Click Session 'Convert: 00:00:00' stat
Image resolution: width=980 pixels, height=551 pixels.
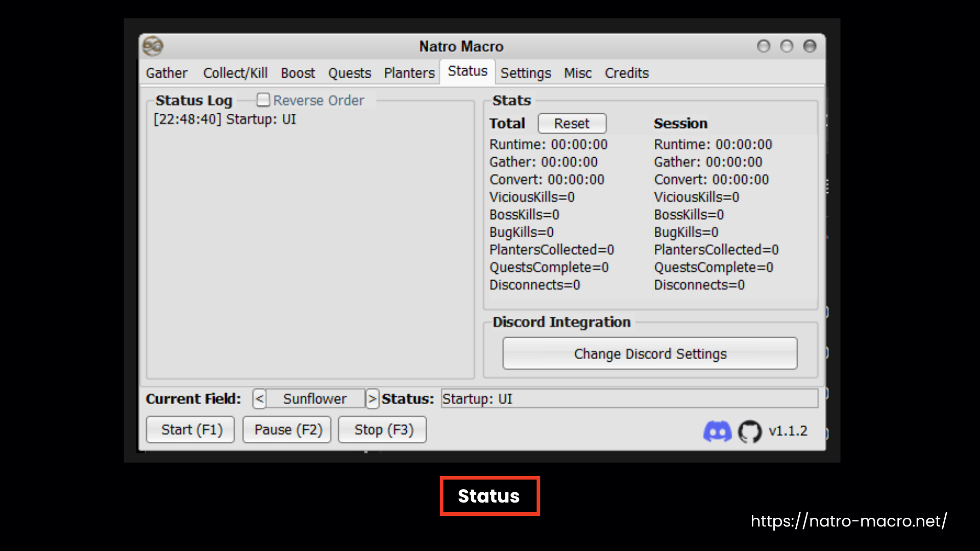coord(712,180)
